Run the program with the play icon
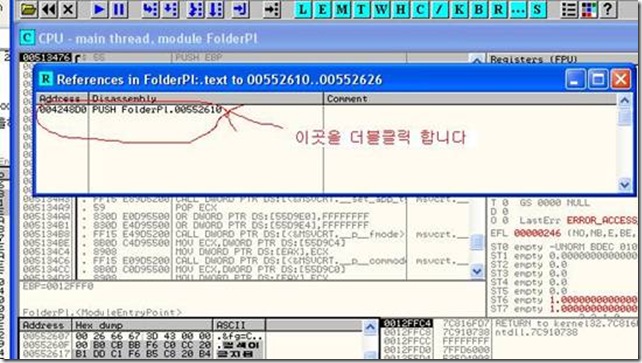The image size is (642, 363). 99,9
